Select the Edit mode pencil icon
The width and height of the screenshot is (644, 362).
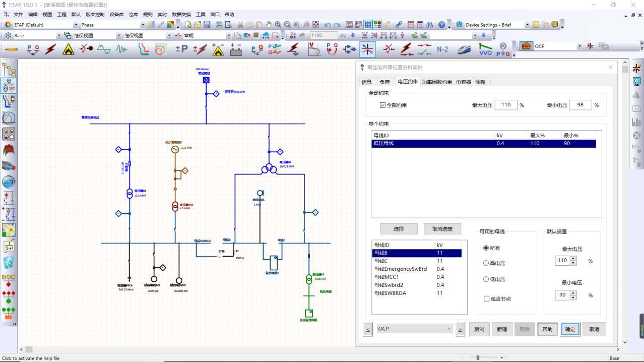coord(11,49)
